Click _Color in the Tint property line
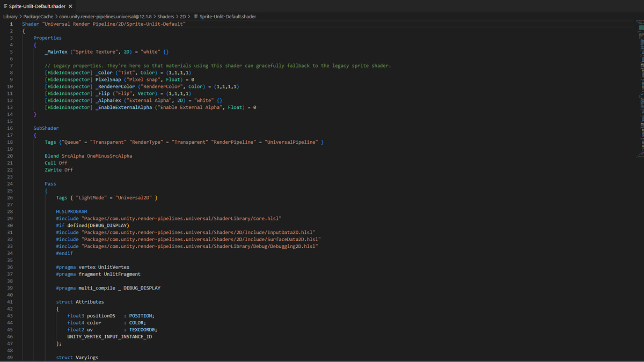The height and width of the screenshot is (362, 644). (104, 73)
